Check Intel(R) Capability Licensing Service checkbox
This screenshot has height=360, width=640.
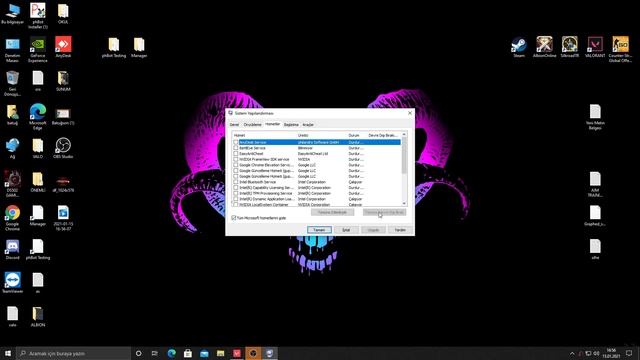click(x=236, y=188)
